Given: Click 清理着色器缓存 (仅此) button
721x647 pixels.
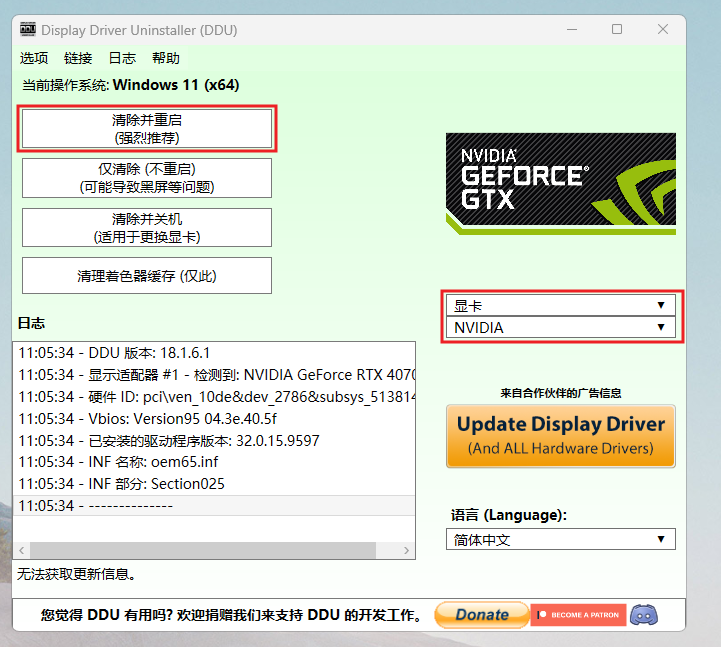Looking at the screenshot, I should [x=147, y=275].
